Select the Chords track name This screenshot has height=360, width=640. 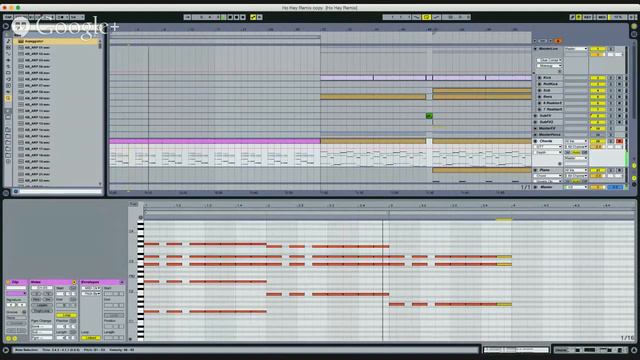click(546, 141)
